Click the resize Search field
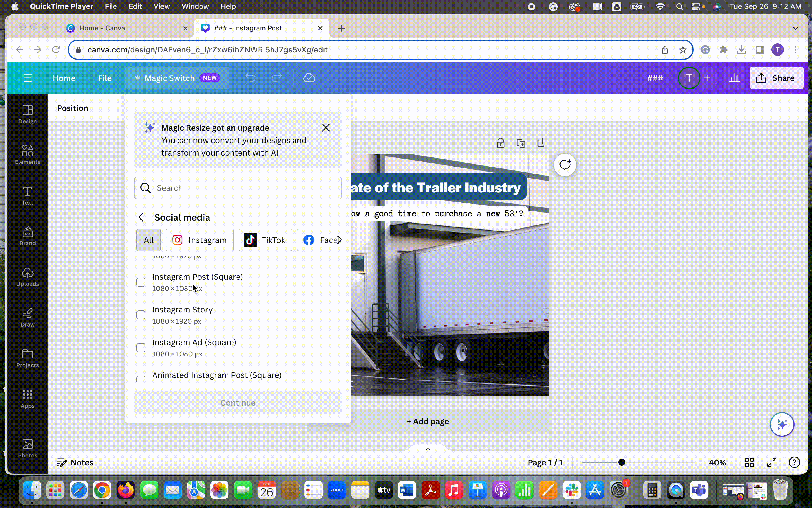812x508 pixels. (238, 188)
